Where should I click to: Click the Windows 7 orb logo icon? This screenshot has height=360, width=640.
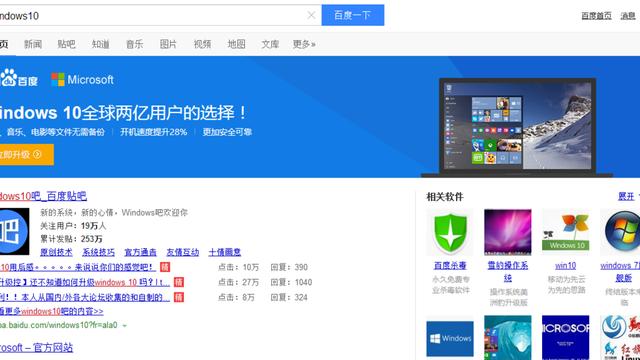click(621, 232)
